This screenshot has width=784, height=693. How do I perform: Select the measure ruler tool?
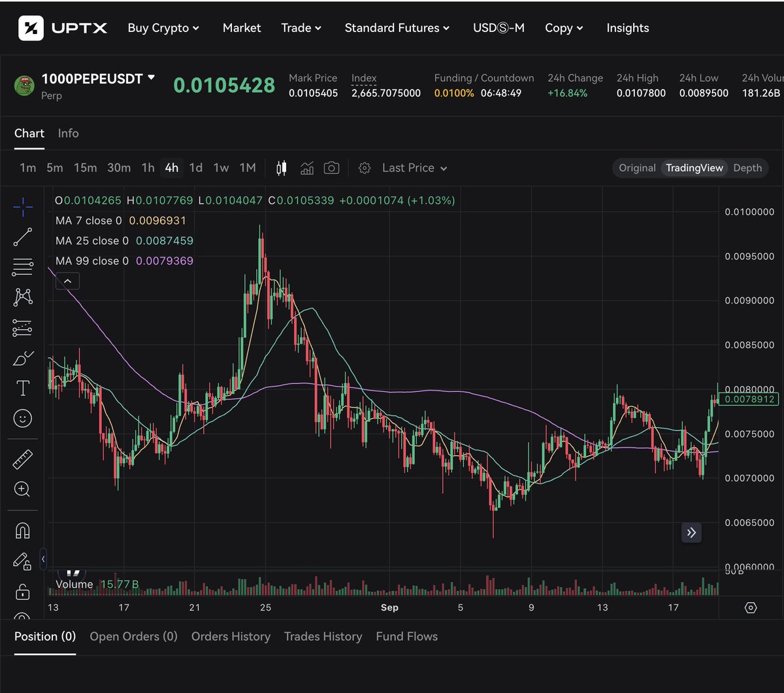(23, 459)
